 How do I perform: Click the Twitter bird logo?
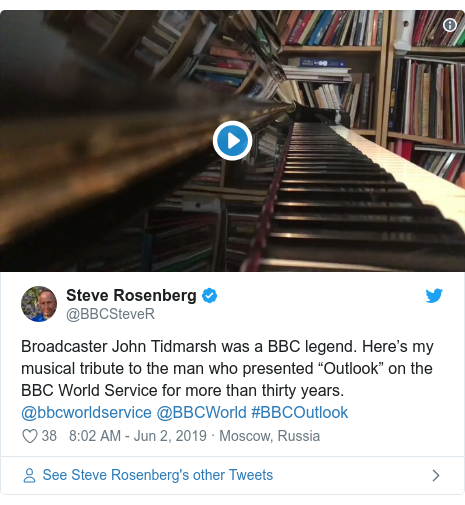434,296
